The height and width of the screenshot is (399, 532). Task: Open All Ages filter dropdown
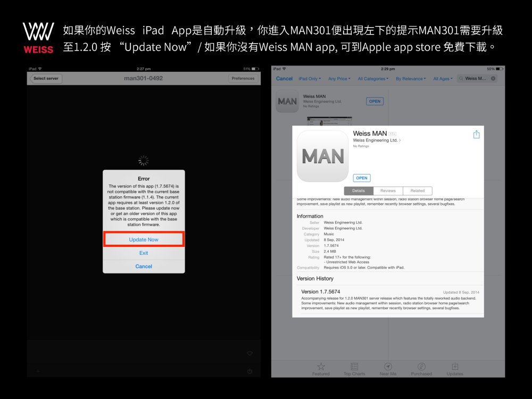coord(443,79)
